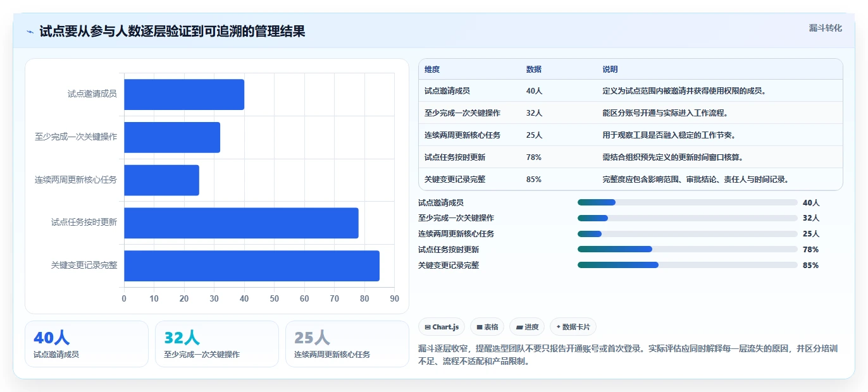Click chart y-axis label 关键变更记录完整
This screenshot has width=868, height=392.
point(84,266)
